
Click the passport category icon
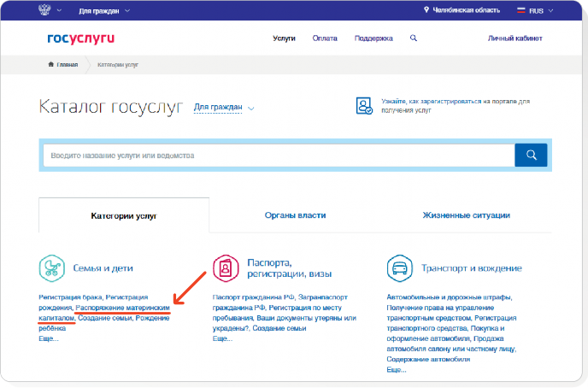226,268
